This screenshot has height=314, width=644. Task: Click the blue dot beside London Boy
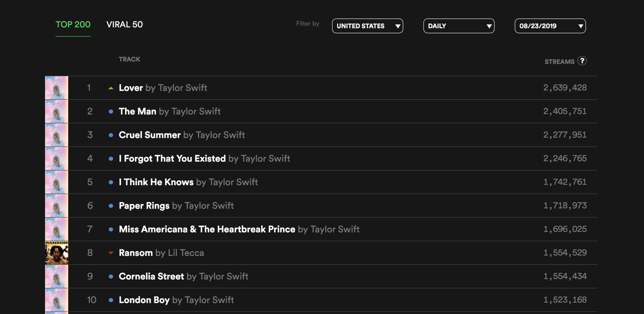click(x=111, y=300)
